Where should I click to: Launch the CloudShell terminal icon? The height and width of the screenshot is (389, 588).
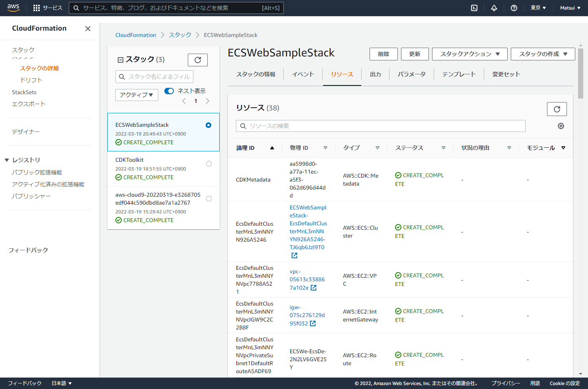pos(474,8)
